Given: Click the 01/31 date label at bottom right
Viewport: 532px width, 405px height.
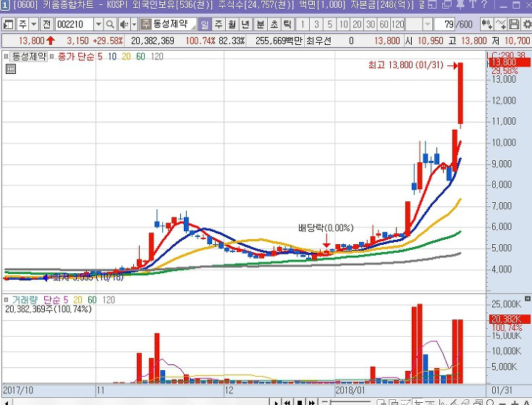Looking at the screenshot, I should click(502, 390).
